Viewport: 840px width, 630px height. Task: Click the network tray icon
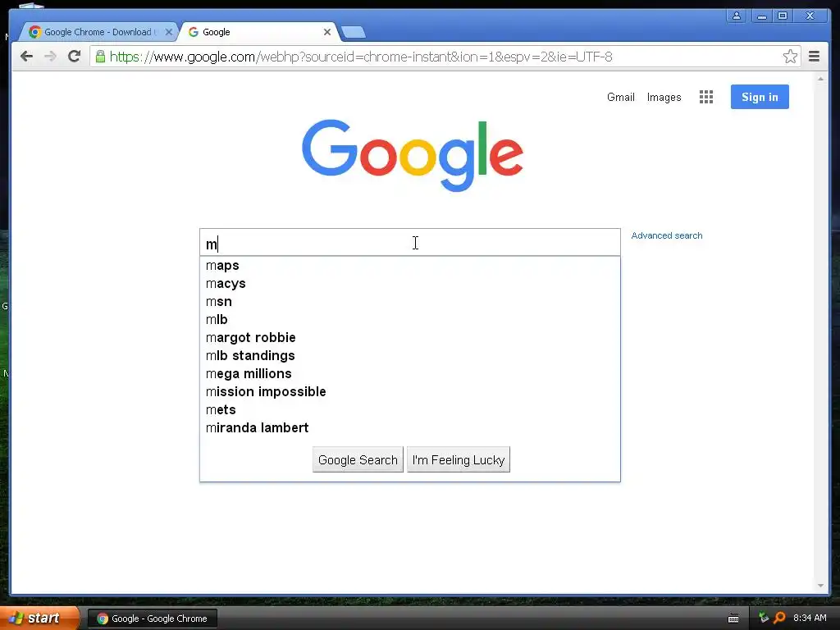point(764,618)
